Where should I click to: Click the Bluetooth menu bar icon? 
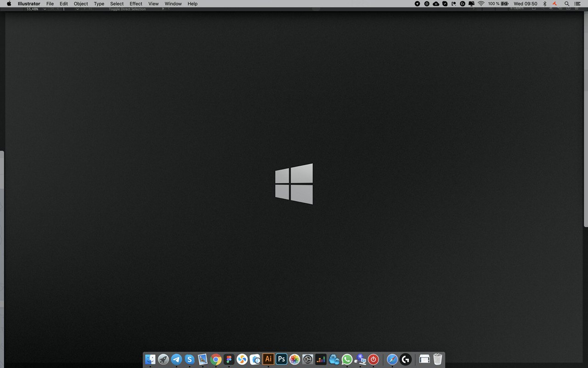point(545,4)
